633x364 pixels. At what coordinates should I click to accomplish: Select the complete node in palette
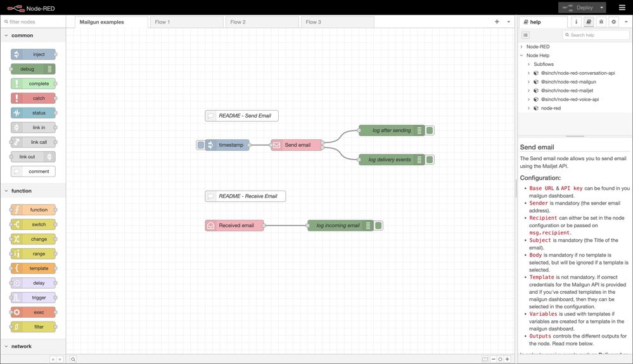point(34,84)
